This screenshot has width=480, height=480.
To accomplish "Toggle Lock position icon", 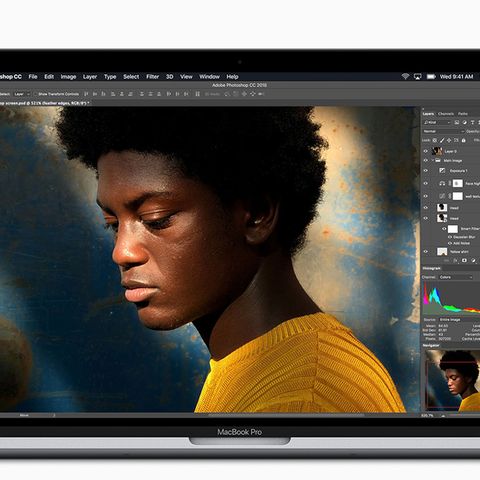I will pyautogui.click(x=449, y=140).
